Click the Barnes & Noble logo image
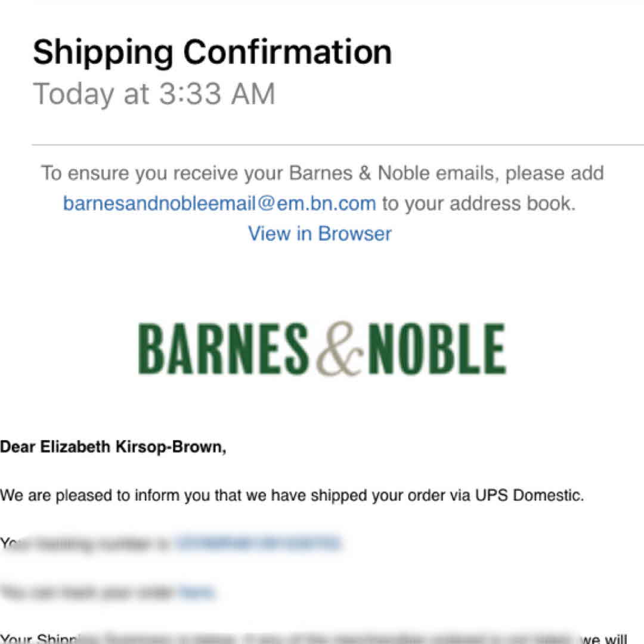644x644 pixels. (322, 348)
